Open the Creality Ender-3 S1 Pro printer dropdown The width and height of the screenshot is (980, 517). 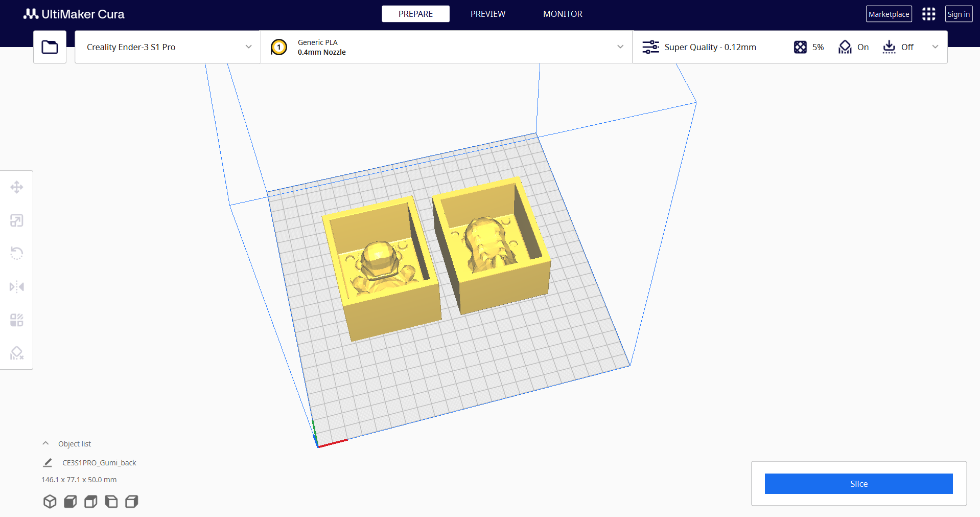[168, 47]
